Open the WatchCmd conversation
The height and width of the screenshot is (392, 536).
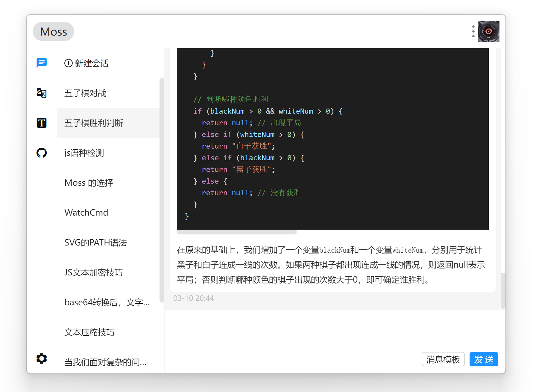coord(108,213)
